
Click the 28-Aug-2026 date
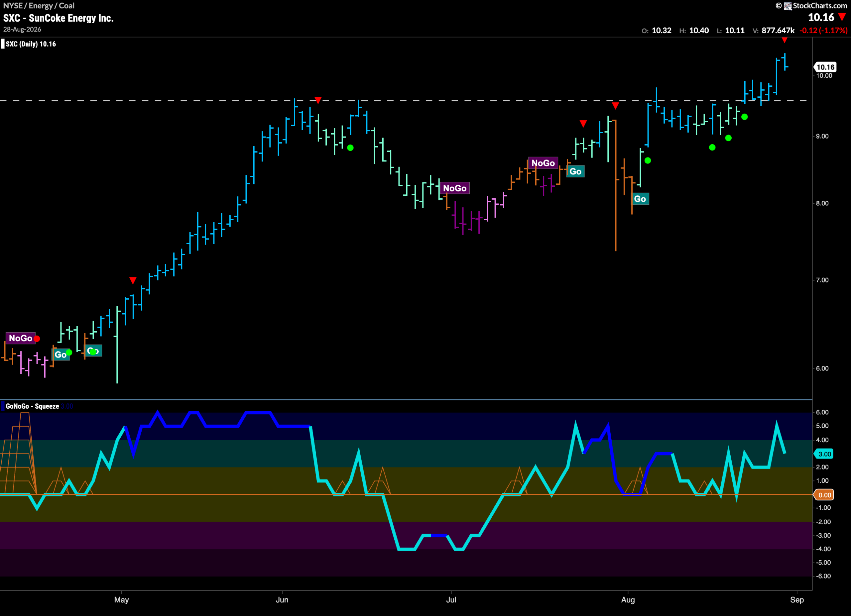(22, 29)
